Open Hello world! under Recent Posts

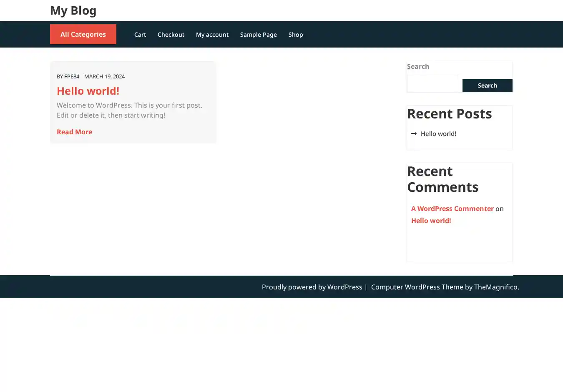pyautogui.click(x=438, y=133)
